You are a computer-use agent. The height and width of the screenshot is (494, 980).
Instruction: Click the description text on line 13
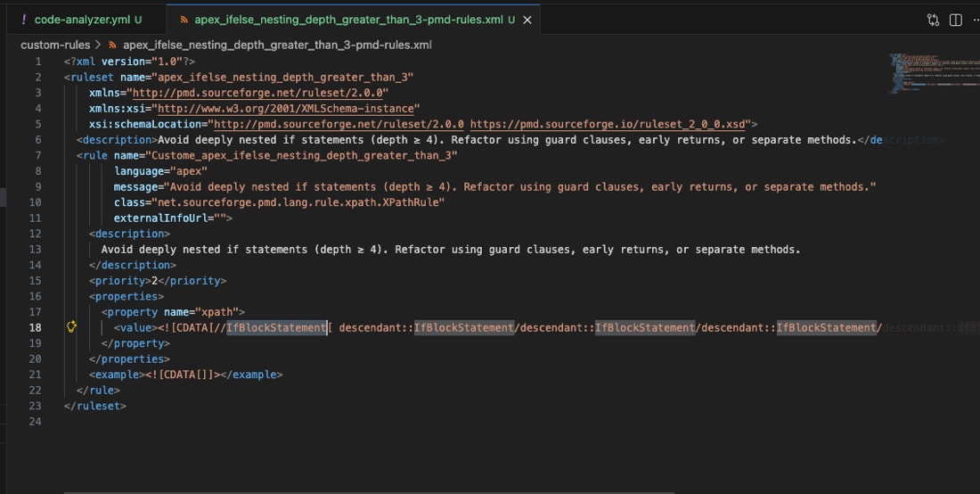451,249
